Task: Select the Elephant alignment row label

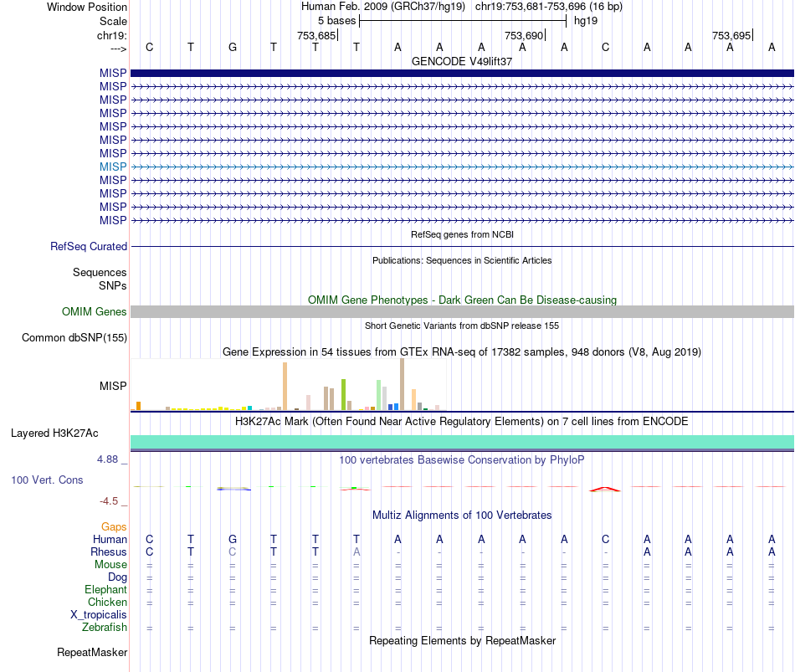Action: [x=105, y=589]
